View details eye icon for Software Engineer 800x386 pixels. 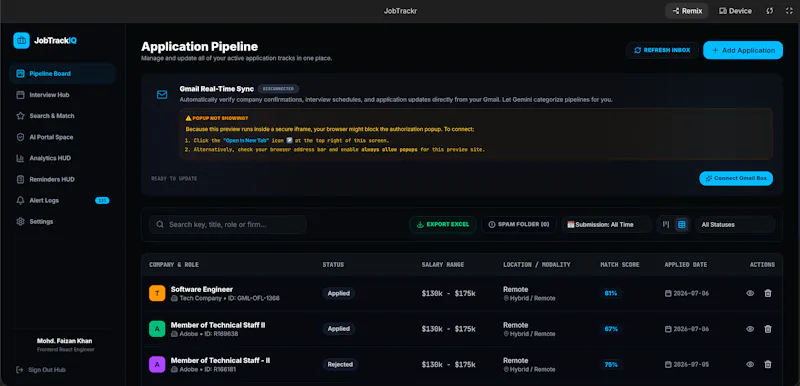750,293
